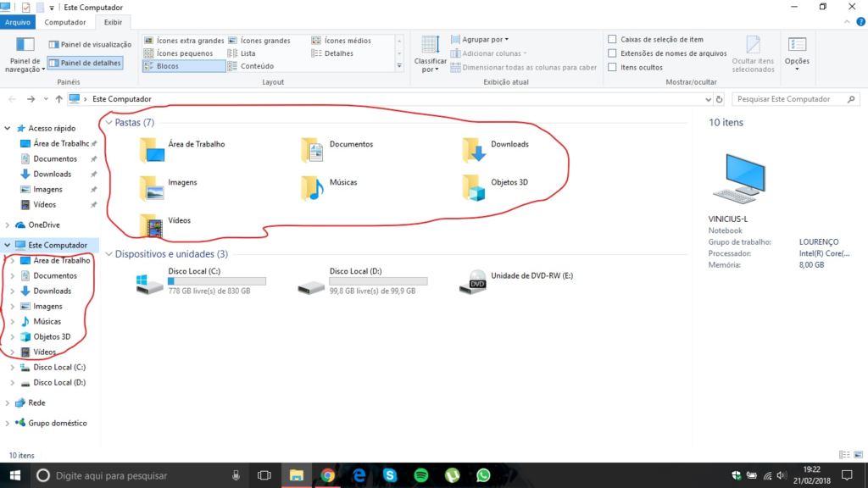Click the Painel de navegação icon
Image resolution: width=868 pixels, height=488 pixels.
[x=25, y=53]
